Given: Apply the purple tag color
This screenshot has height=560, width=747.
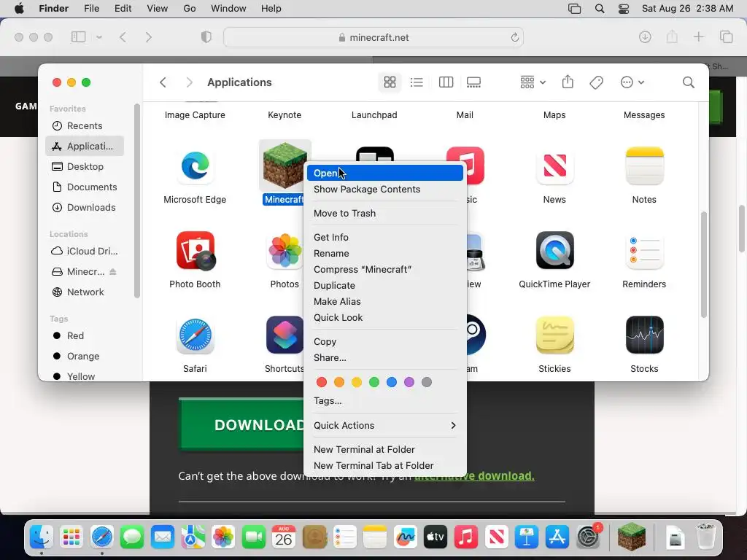Looking at the screenshot, I should (409, 382).
